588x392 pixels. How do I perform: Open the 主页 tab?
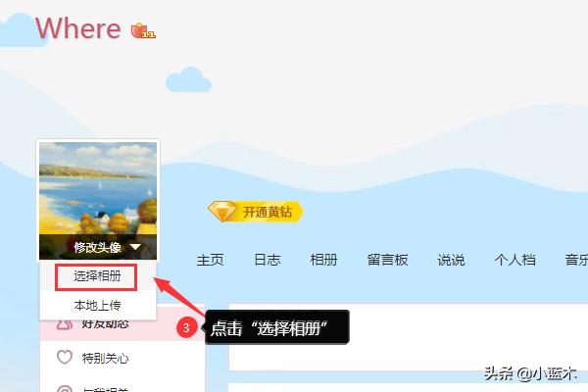pos(211,260)
